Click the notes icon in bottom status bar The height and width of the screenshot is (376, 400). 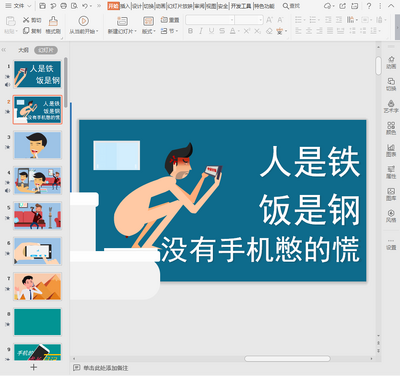pos(76,368)
